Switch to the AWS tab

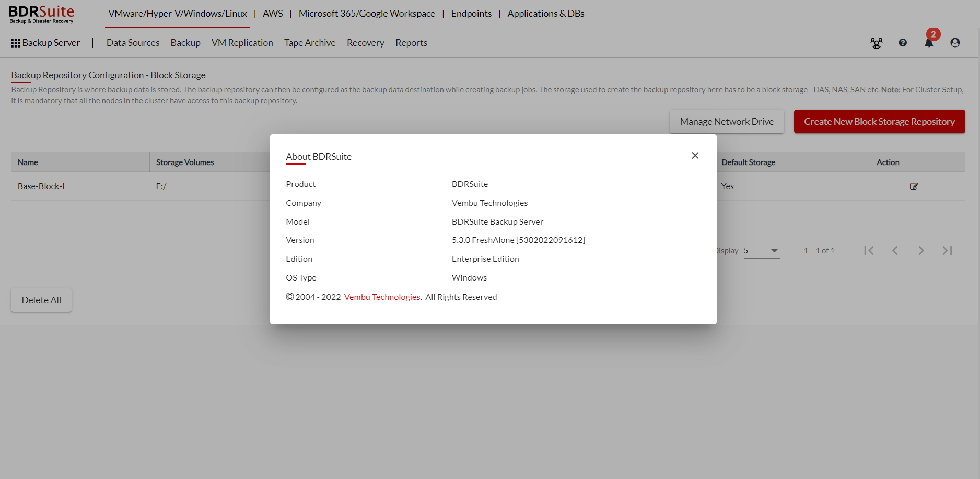click(x=273, y=14)
